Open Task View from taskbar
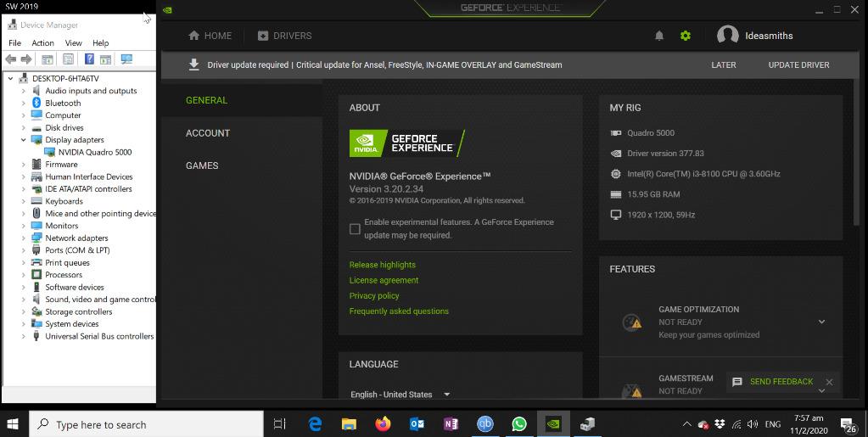The width and height of the screenshot is (868, 437). 280,424
